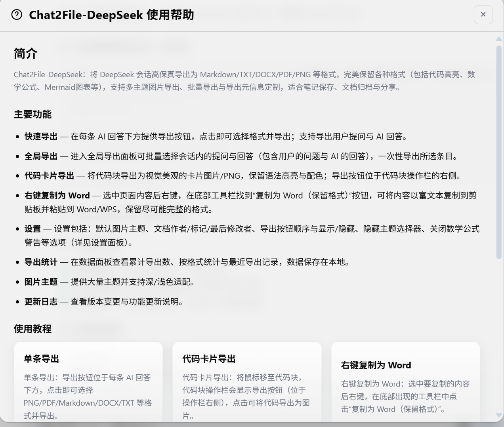Open the 右键复制为 Word tutorial card
The image size is (504, 427).
click(406, 382)
